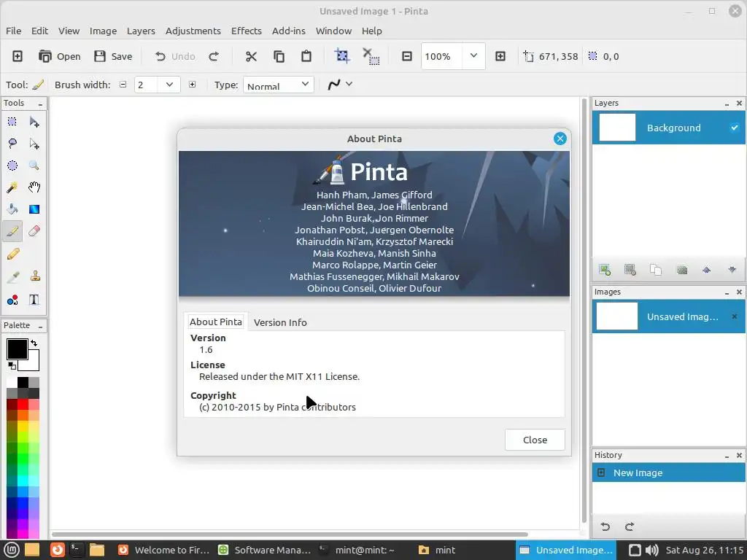Open the zoom percentage dropdown
The width and height of the screenshot is (747, 560).
[473, 55]
